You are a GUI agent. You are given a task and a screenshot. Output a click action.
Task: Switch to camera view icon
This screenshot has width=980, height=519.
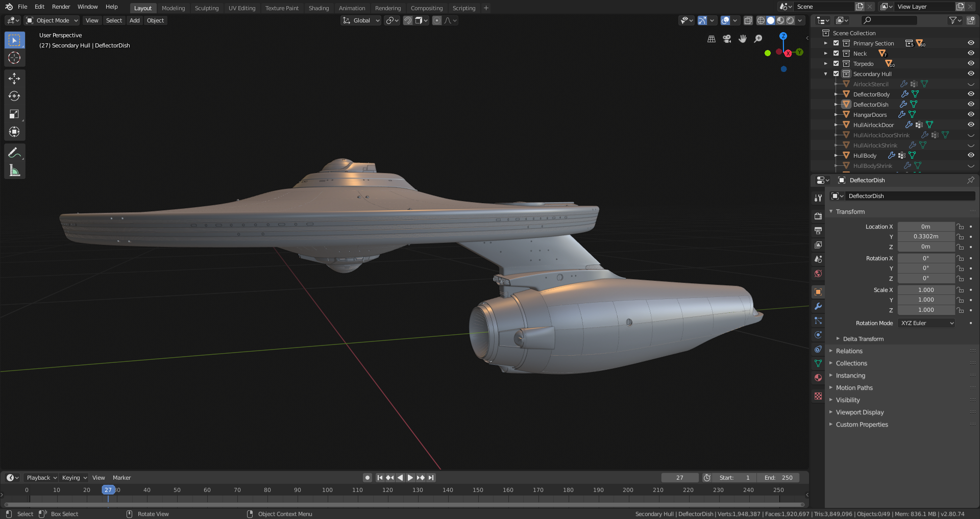[x=727, y=39]
